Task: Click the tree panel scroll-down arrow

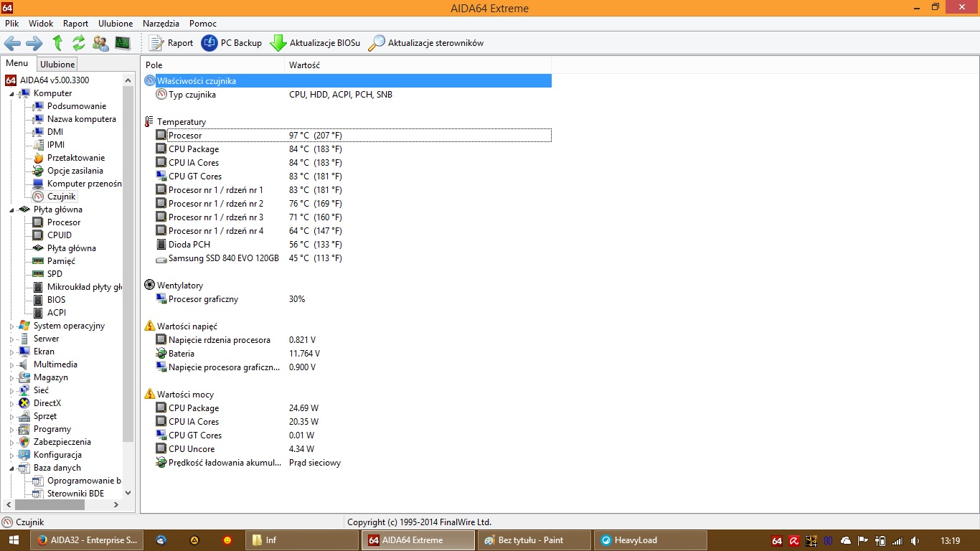Action: (128, 493)
